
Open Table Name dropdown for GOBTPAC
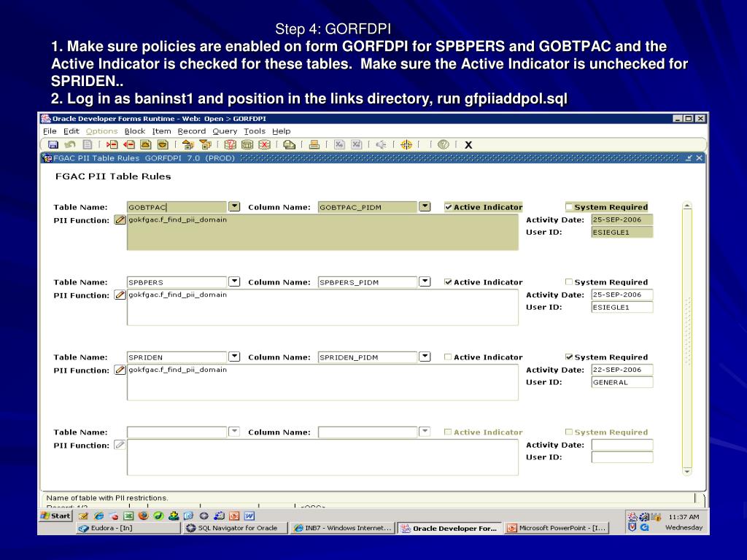coord(234,206)
